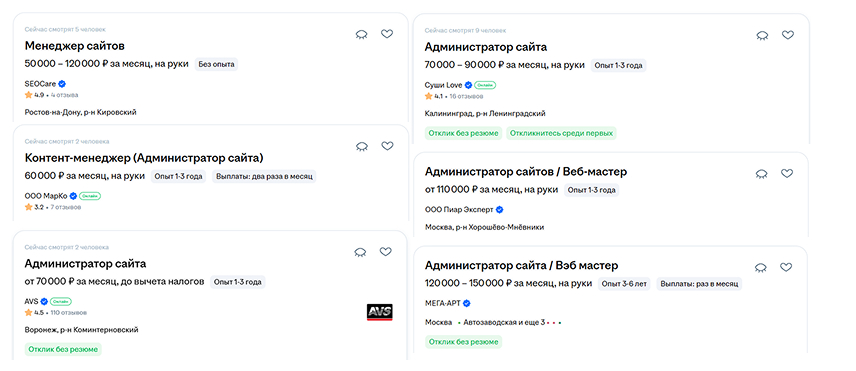The width and height of the screenshot is (856, 371).
Task: Click Отклик без резюме on AVS vacancy
Action: pyautogui.click(x=63, y=349)
